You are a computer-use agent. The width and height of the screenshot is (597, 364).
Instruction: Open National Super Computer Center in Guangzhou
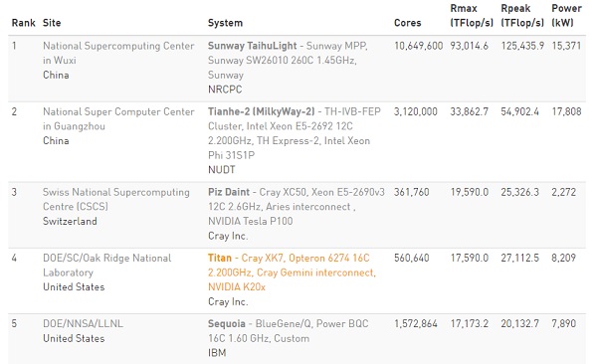point(118,118)
